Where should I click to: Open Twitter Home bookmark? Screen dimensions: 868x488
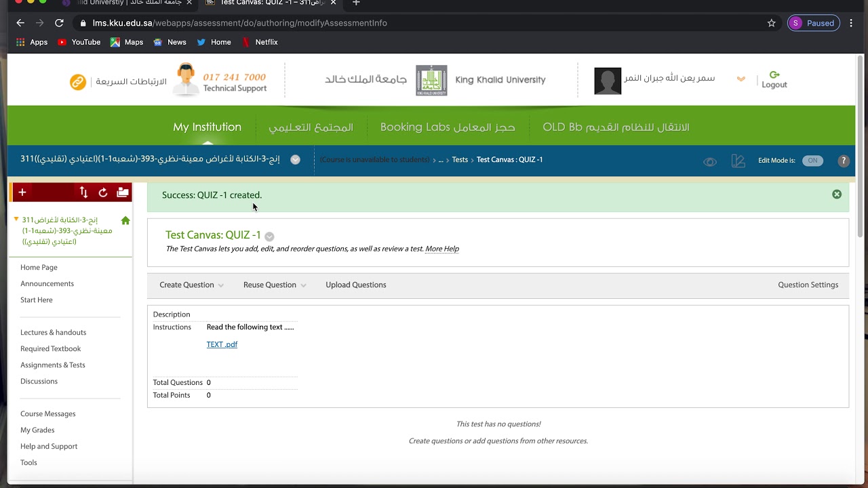pos(214,42)
